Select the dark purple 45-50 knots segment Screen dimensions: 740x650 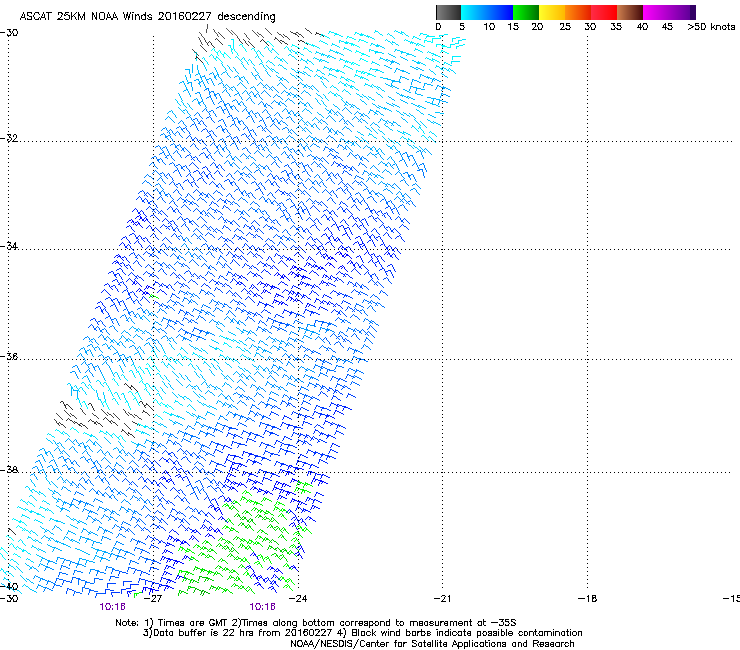pos(682,12)
